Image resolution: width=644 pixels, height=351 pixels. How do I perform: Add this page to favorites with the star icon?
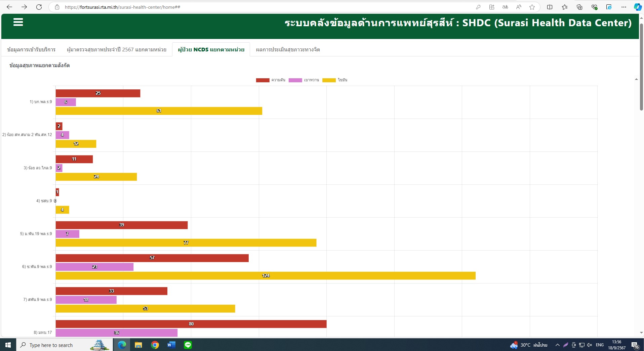(x=532, y=7)
